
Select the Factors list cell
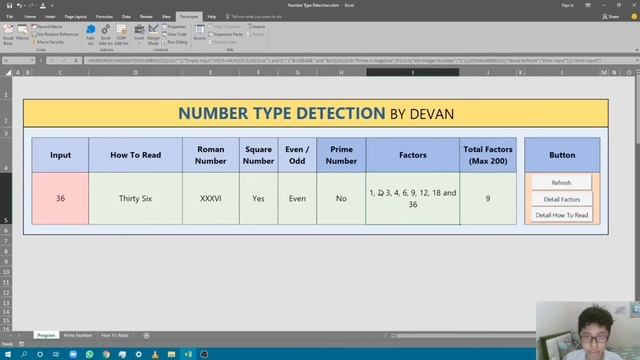413,198
